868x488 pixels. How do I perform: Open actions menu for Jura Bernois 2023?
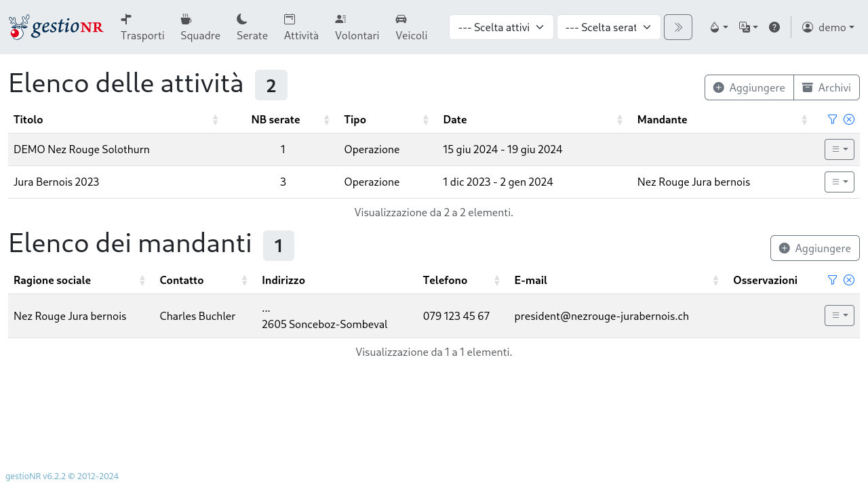[839, 182]
